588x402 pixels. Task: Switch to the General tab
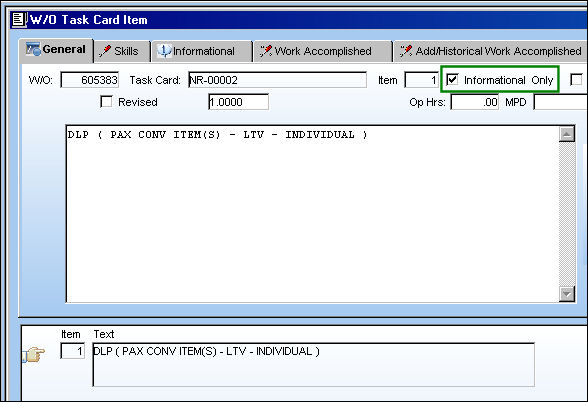coord(56,50)
